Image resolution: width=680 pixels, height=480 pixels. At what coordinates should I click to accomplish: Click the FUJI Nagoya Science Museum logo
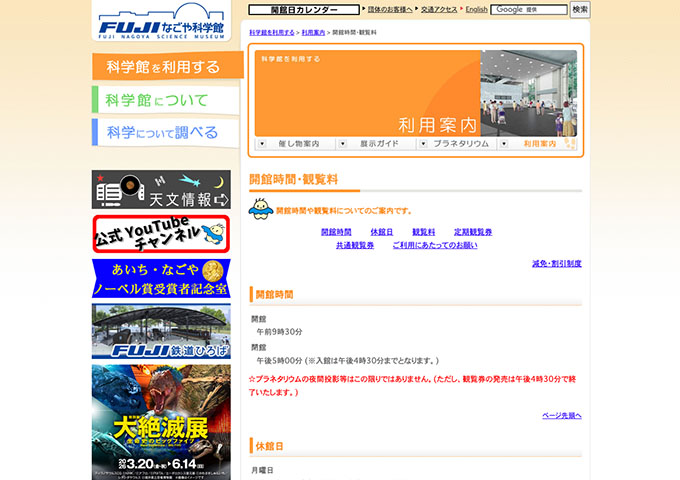click(161, 22)
